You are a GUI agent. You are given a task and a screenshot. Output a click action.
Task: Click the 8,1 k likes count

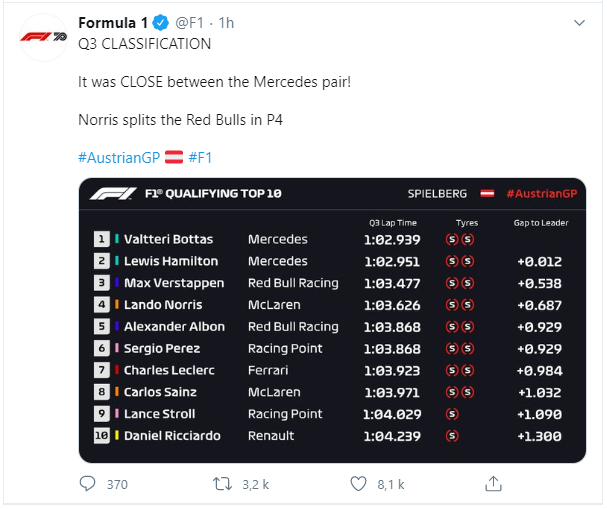click(391, 485)
